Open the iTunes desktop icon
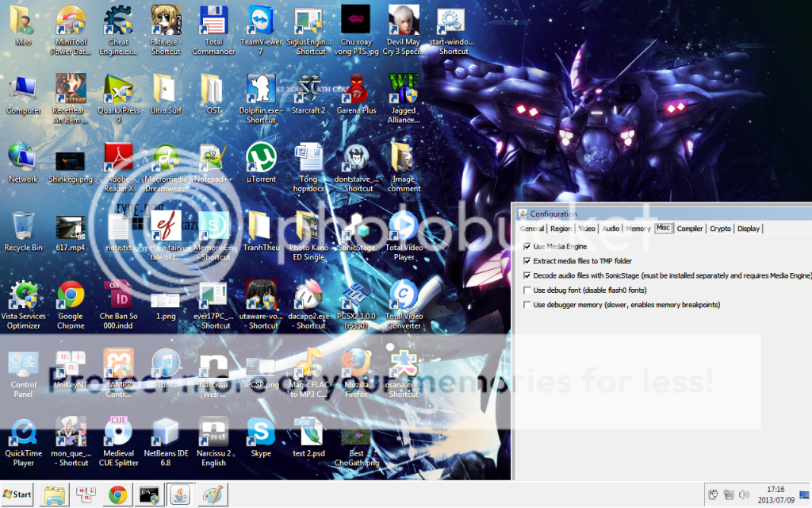Screen dimensions: 812x508 tap(166, 364)
